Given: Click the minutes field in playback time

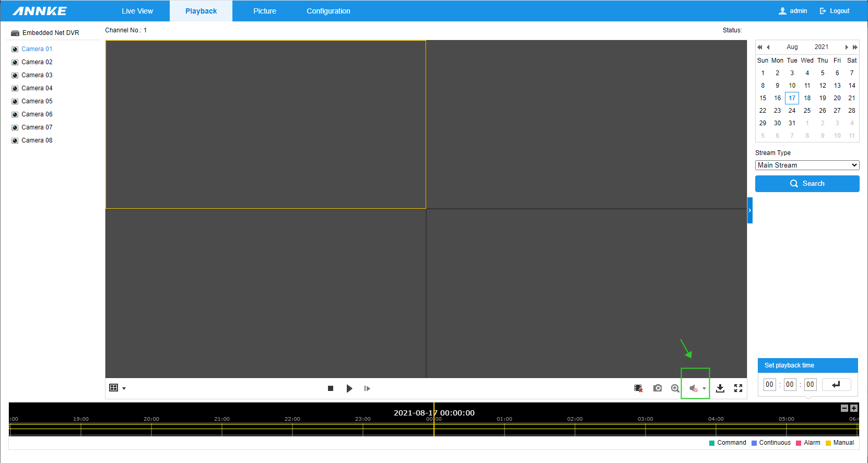Looking at the screenshot, I should 790,385.
